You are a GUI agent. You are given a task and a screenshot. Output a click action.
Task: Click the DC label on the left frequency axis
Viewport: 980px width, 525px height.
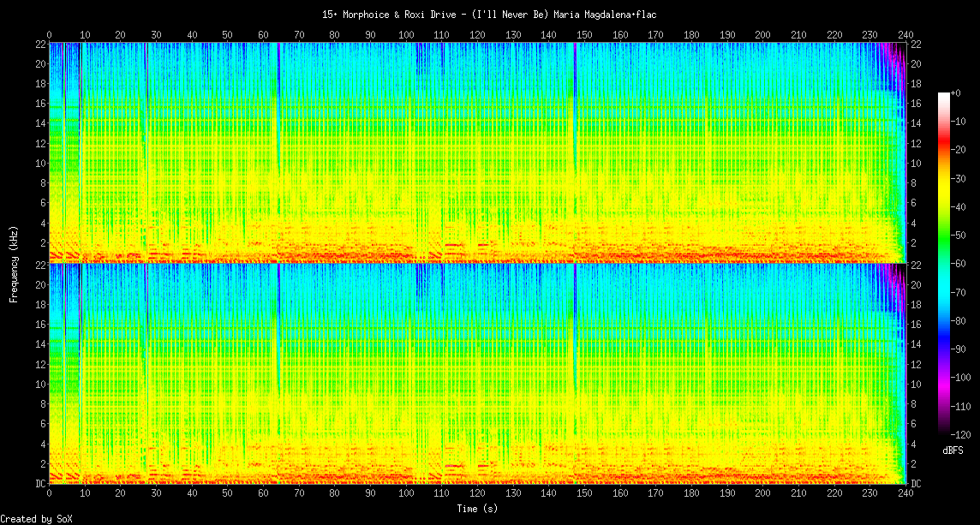point(40,484)
